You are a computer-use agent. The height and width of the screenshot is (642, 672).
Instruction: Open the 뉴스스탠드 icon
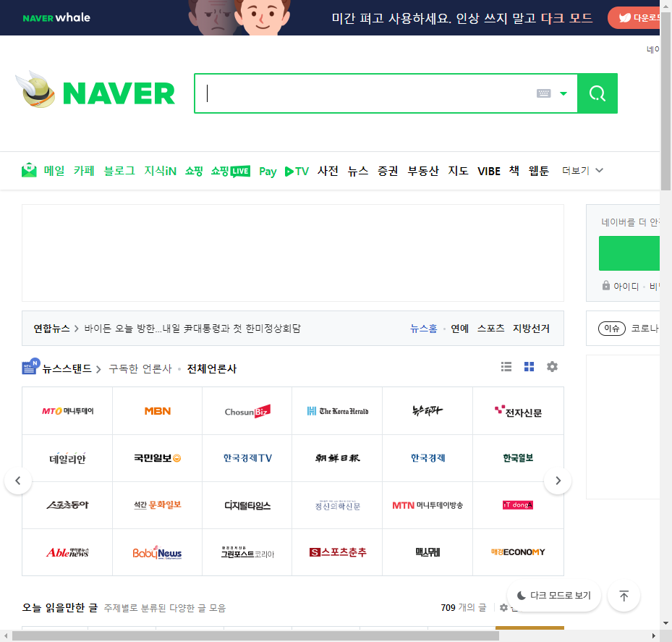pos(30,366)
